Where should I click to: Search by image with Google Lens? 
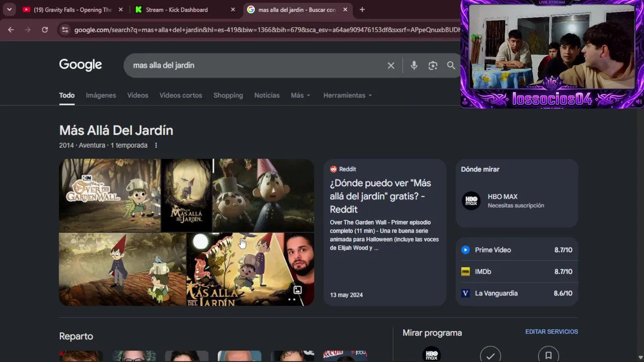click(x=433, y=65)
